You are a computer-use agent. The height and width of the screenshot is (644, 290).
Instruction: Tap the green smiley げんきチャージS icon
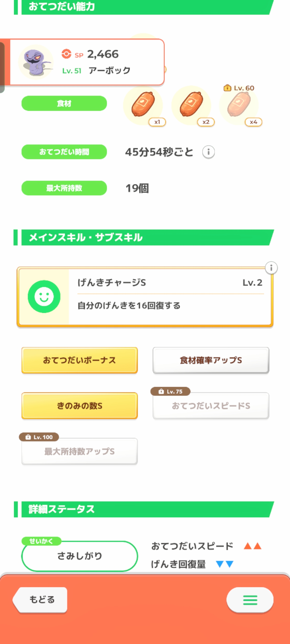pyautogui.click(x=44, y=297)
